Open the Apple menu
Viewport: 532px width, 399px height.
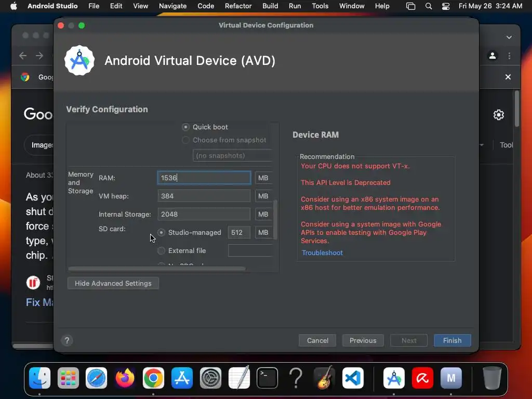[14, 6]
